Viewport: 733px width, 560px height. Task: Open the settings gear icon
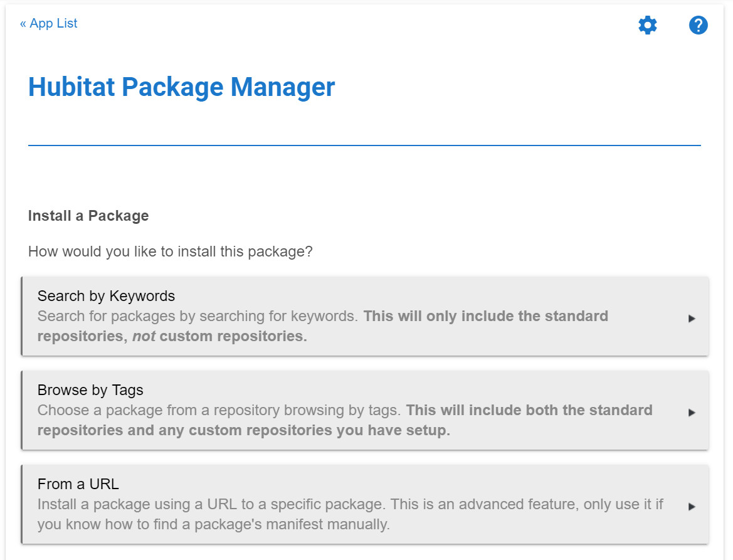[x=648, y=26]
